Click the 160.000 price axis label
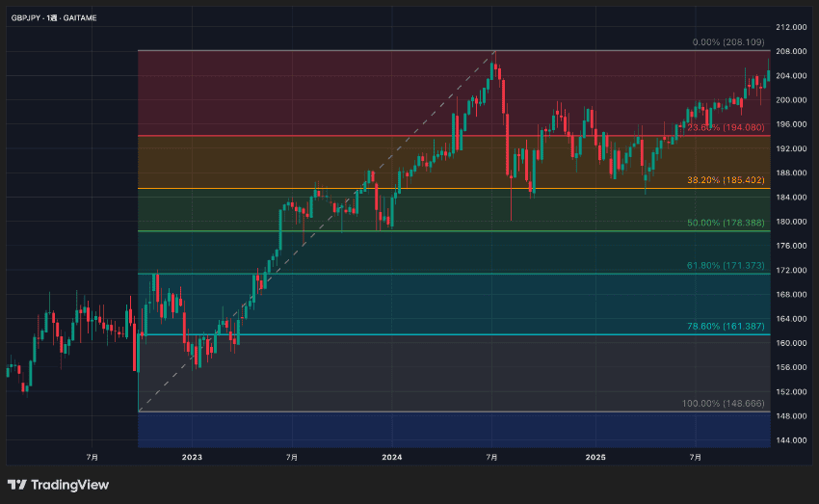The width and height of the screenshot is (819, 504). pos(791,343)
